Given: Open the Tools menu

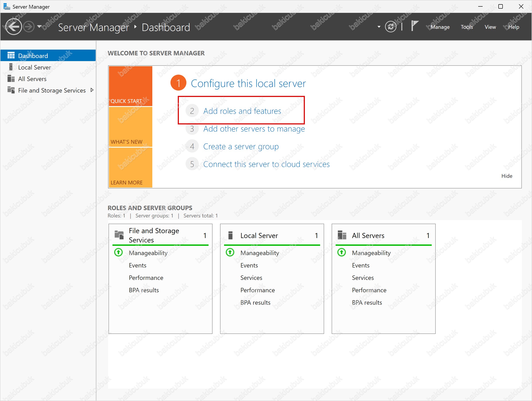Looking at the screenshot, I should pos(467,27).
